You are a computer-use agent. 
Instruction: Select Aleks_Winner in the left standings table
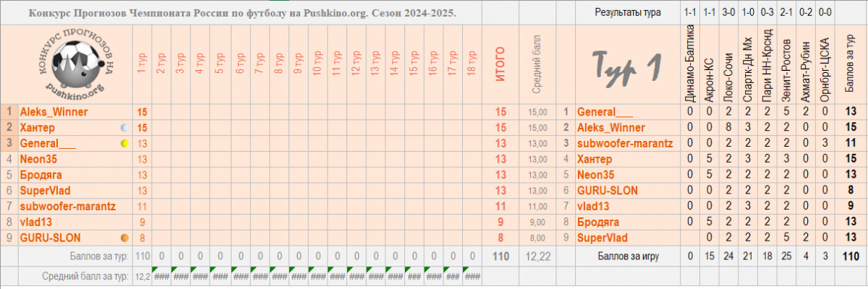point(54,112)
